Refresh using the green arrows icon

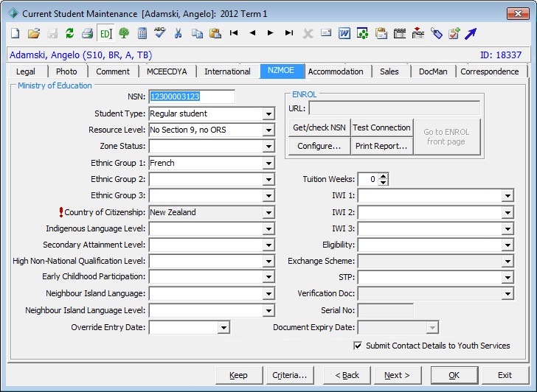pos(70,33)
